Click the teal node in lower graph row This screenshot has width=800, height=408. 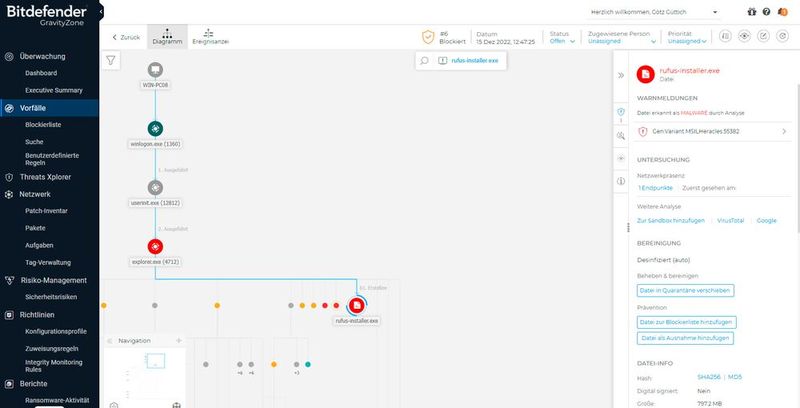(308, 364)
